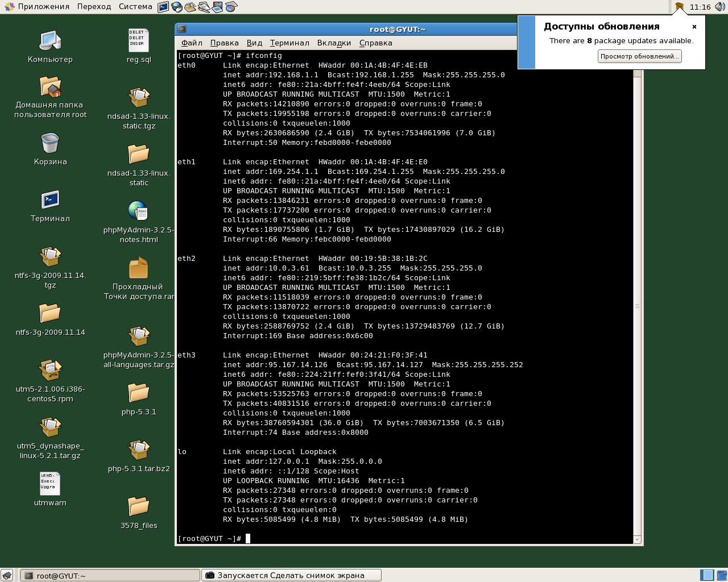Click the show desktop button in taskbar
Viewport: 728px width, 582px height.
[x=7, y=575]
